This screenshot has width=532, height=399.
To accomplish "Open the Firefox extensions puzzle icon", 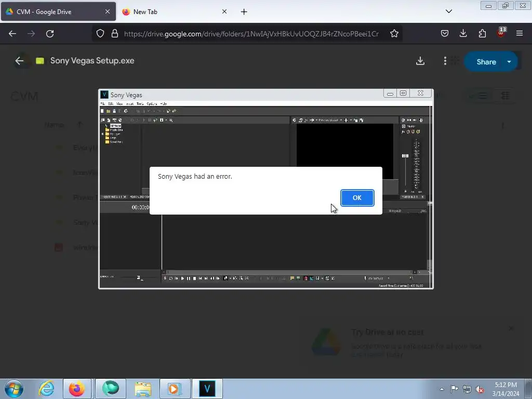I will coord(482,33).
